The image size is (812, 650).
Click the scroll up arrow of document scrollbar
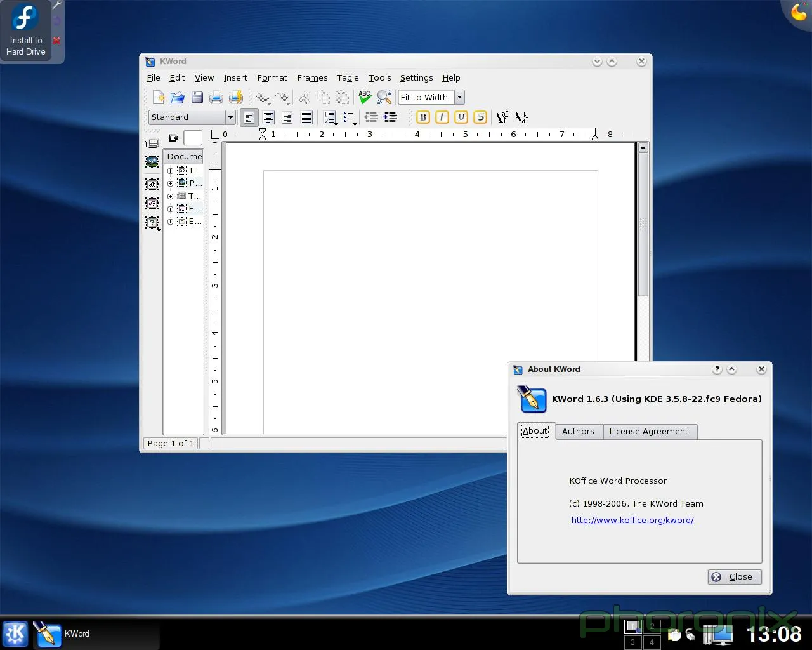pos(643,148)
